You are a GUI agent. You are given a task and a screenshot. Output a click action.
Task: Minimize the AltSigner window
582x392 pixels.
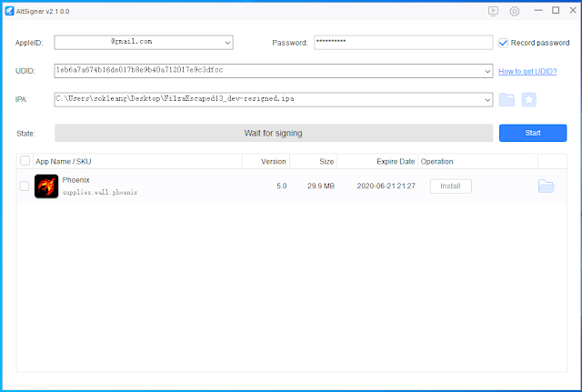[x=538, y=10]
